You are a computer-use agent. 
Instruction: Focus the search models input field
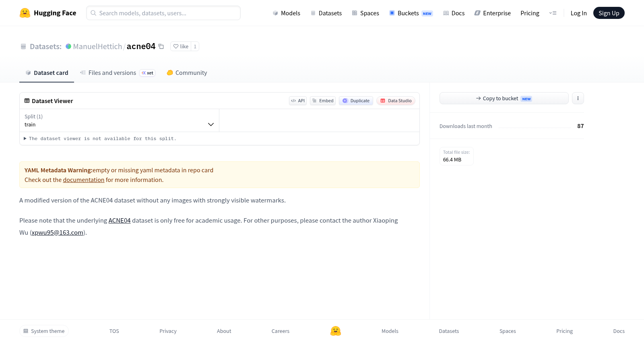pyautogui.click(x=163, y=13)
